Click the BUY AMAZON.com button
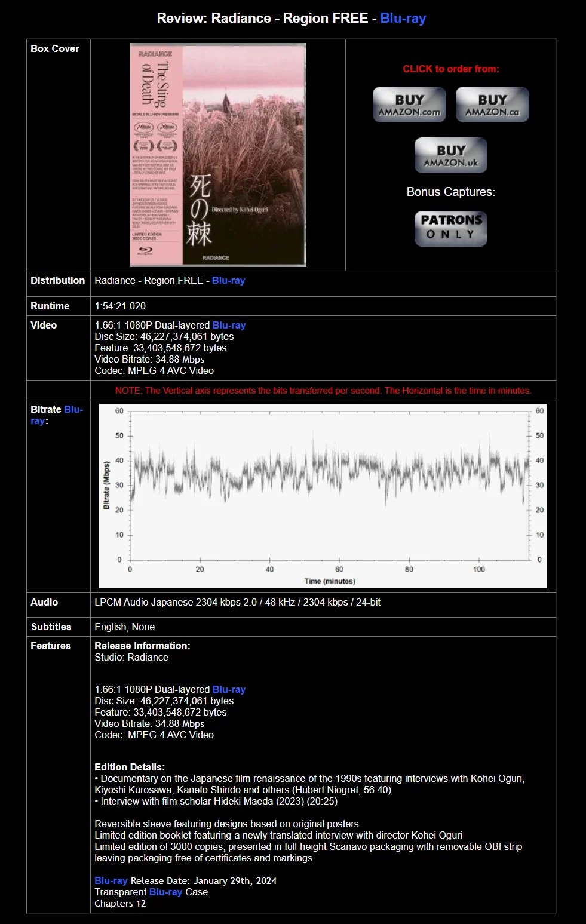 pos(409,105)
